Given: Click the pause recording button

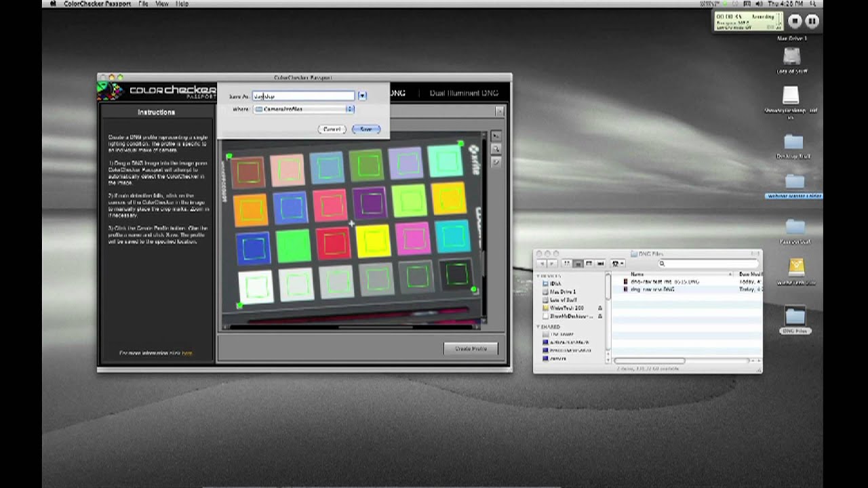Looking at the screenshot, I should point(812,21).
